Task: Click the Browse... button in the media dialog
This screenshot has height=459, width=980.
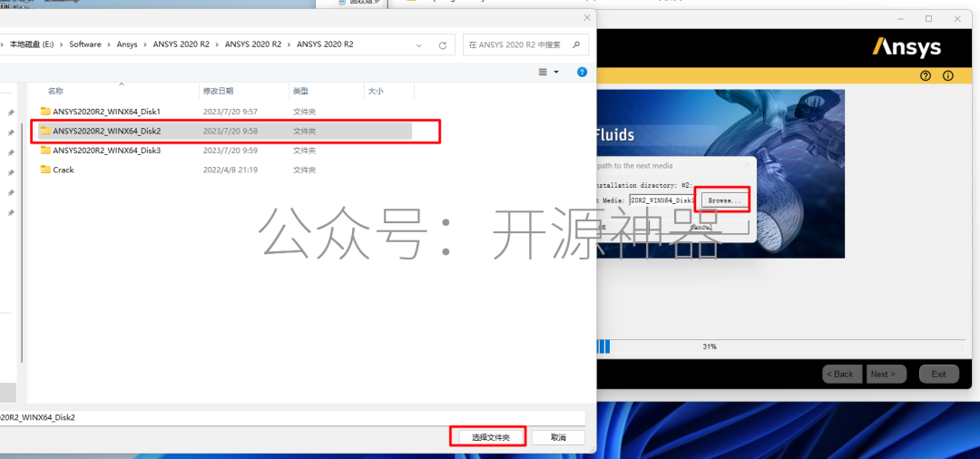Action: (x=724, y=200)
